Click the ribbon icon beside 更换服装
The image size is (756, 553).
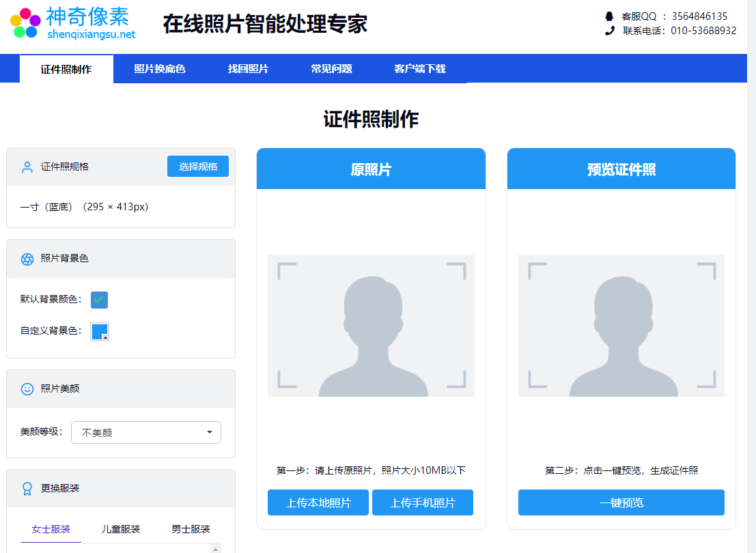[x=27, y=489]
